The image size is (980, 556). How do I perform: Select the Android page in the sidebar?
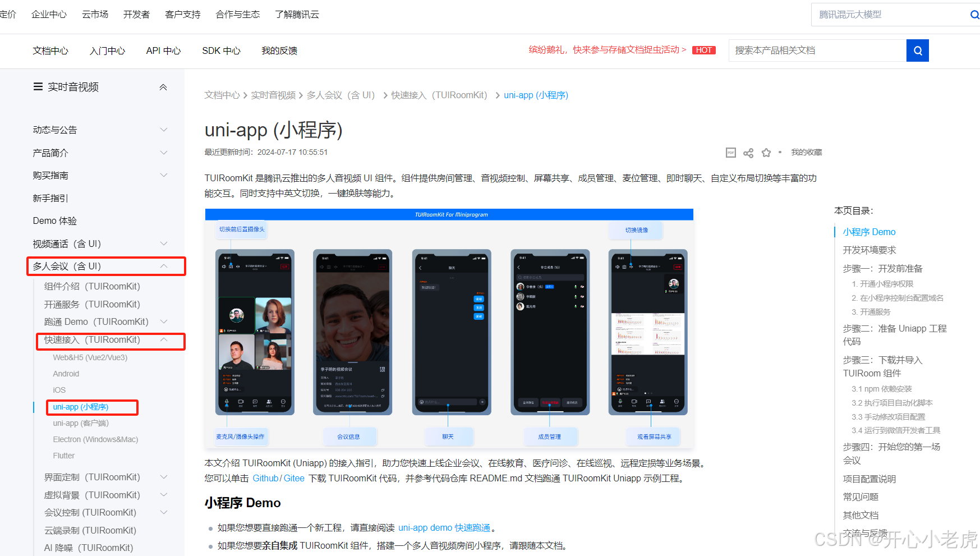(66, 374)
